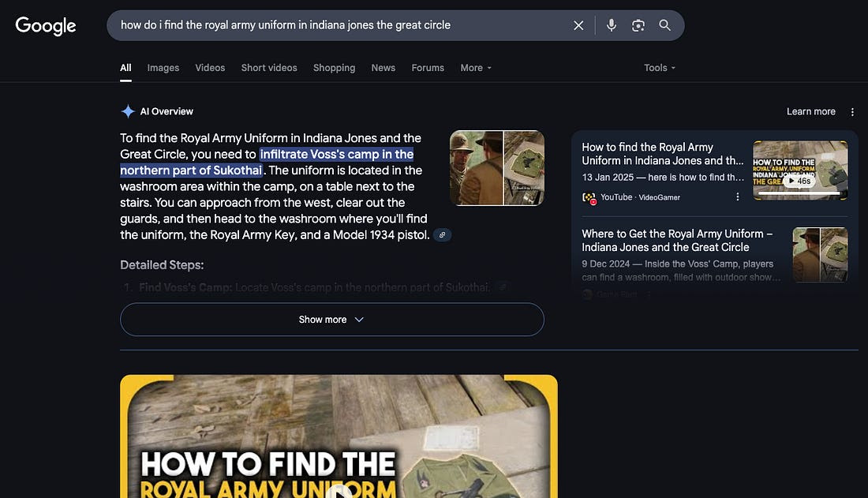Start voice search with microphone icon

(x=611, y=25)
